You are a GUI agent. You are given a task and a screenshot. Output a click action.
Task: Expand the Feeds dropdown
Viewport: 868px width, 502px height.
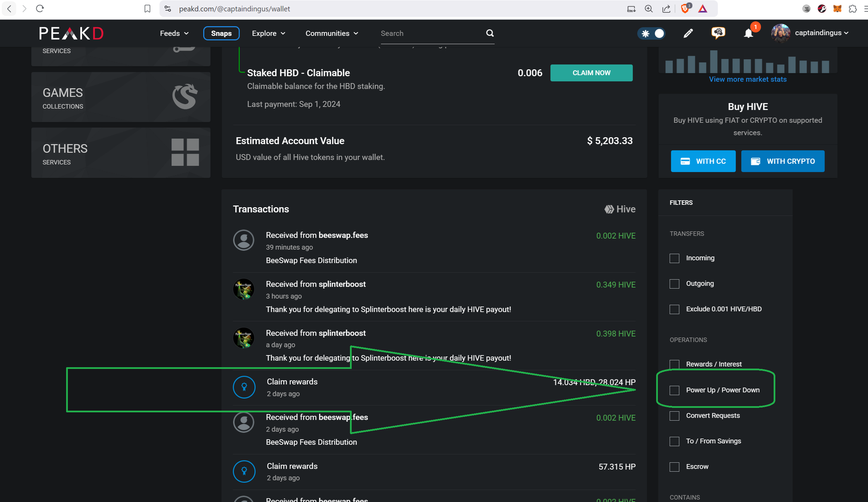[x=174, y=33]
